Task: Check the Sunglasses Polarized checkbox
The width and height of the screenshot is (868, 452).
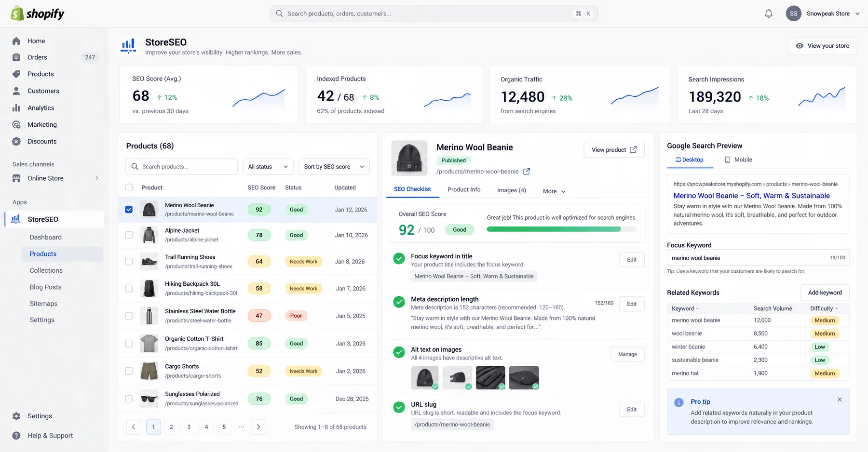Action: [x=129, y=399]
